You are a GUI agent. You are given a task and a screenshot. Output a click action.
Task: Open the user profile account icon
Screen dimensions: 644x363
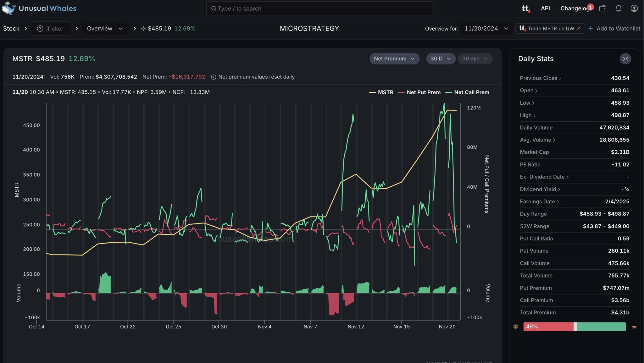(634, 8)
